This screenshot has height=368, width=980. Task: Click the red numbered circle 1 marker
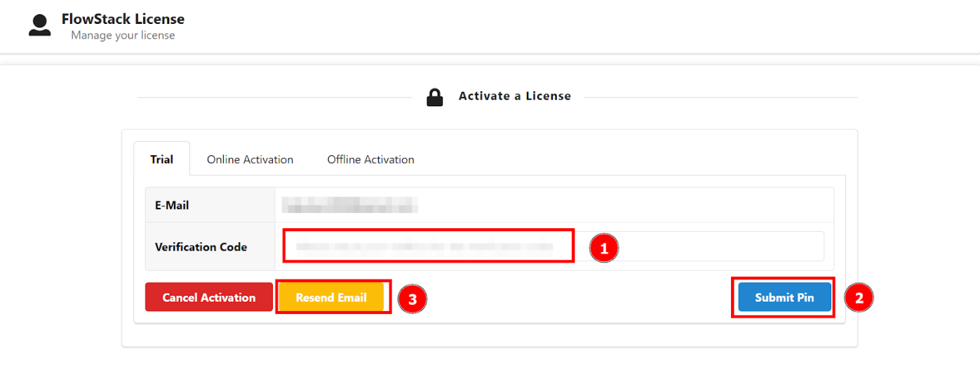tap(603, 247)
